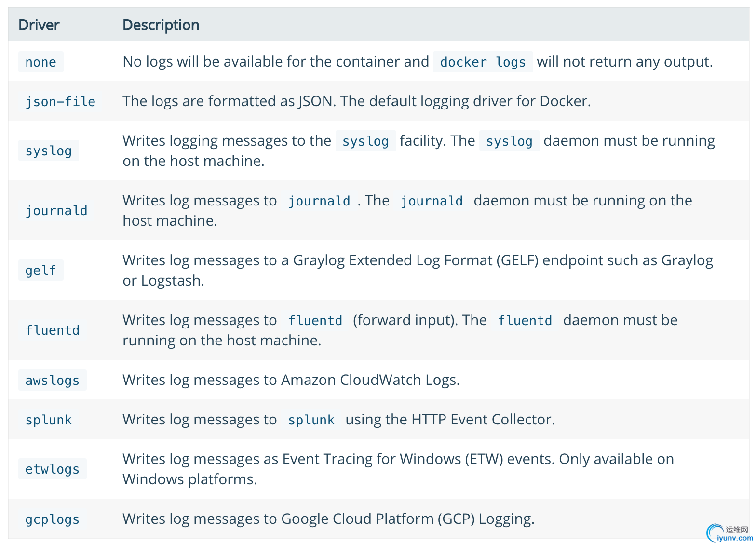The image size is (756, 546).
Task: Select the journald driver name
Action: point(56,210)
